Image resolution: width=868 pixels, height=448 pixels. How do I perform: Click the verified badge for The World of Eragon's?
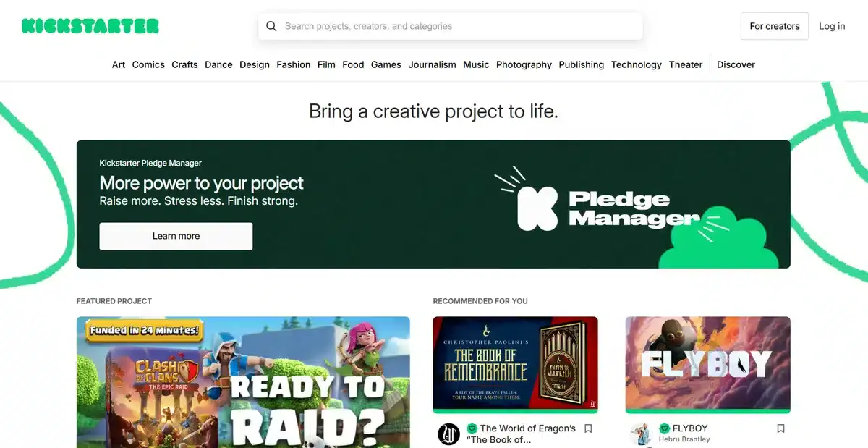click(472, 428)
